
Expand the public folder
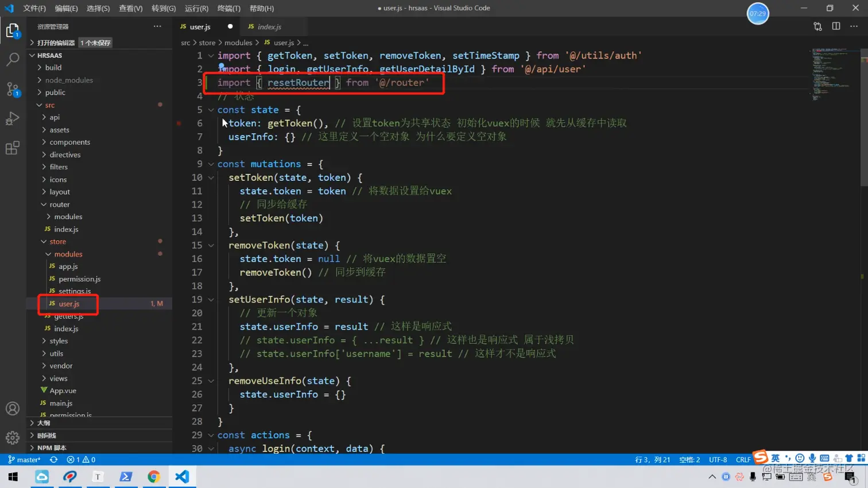pos(99,92)
